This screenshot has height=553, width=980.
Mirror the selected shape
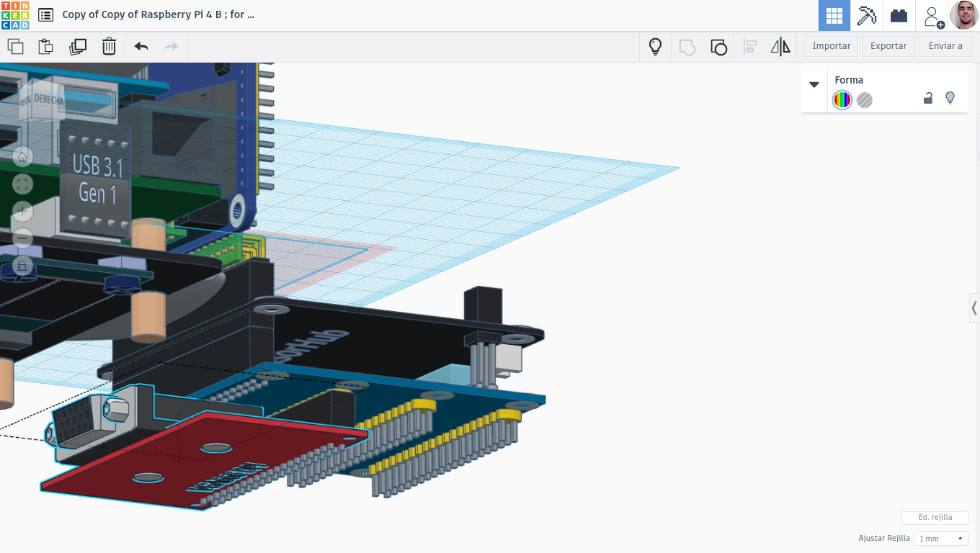(x=780, y=47)
